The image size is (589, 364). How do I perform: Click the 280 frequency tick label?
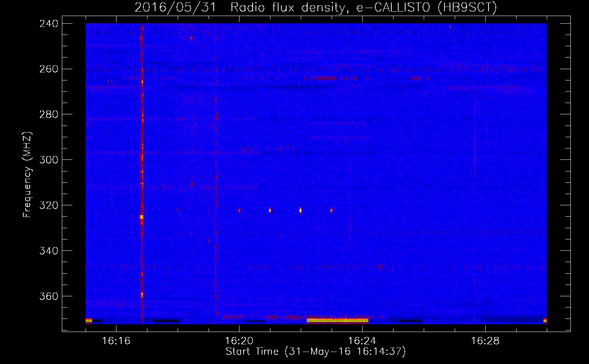(49, 115)
